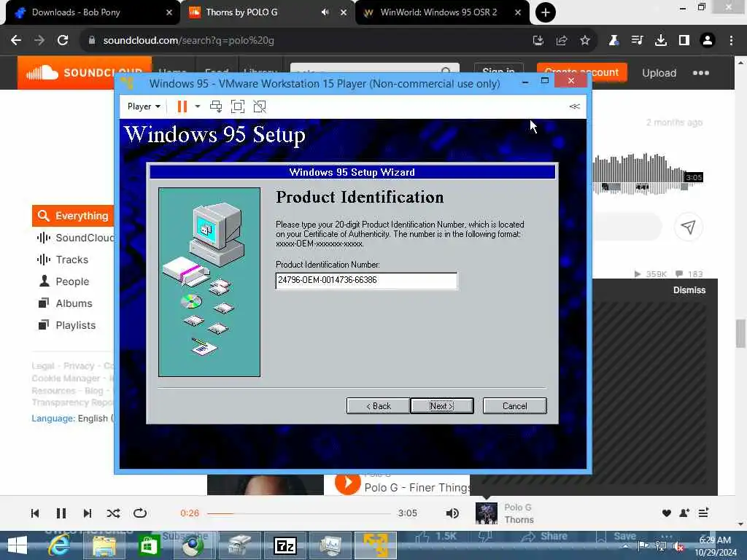This screenshot has height=560, width=747.
Task: Open SoundCloud's more options ellipsis
Action: pos(701,73)
